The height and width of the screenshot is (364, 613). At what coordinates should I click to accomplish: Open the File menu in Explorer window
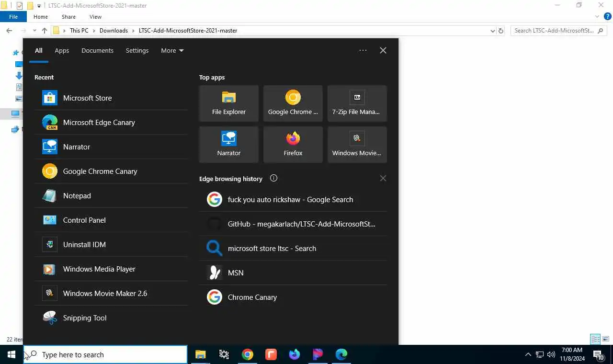[x=13, y=17]
